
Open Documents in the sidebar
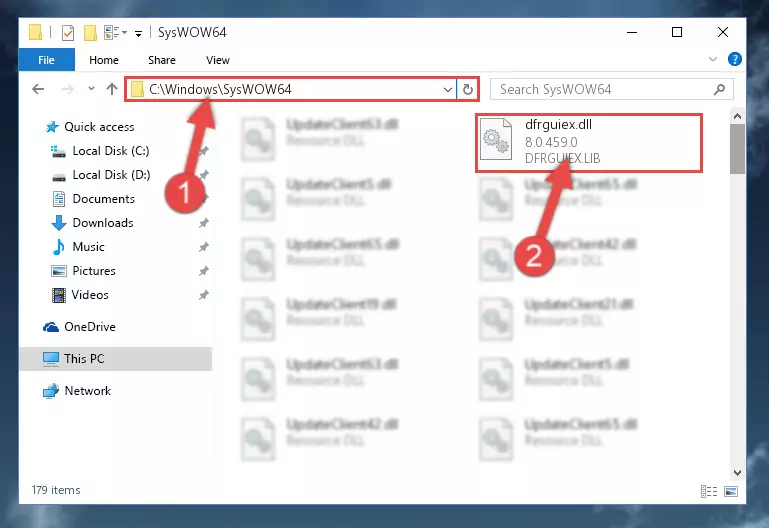(x=103, y=199)
